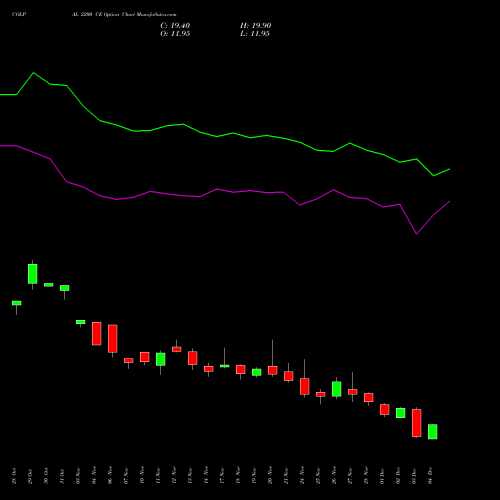Select the '13 Nov' date label
The width and height of the screenshot is (500, 500).
[x=190, y=476]
